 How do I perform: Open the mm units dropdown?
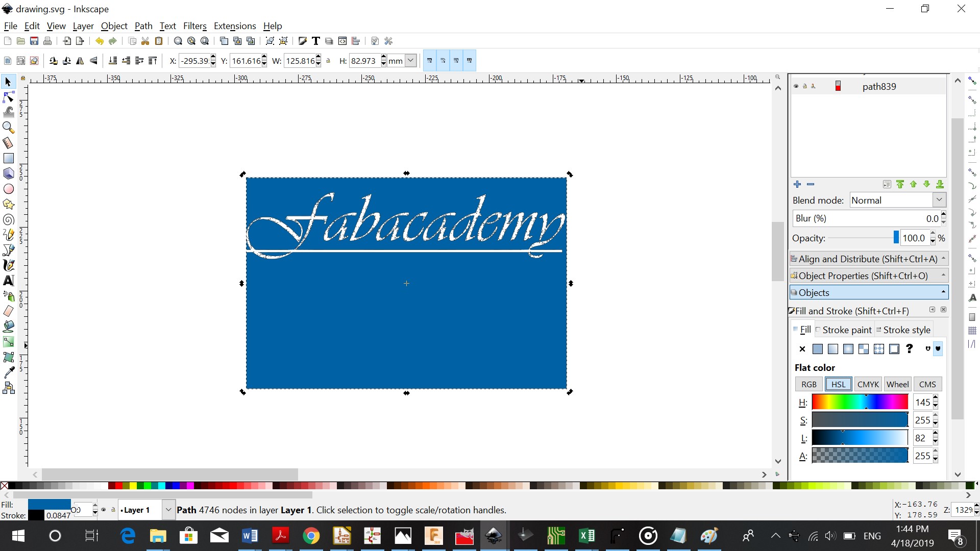click(411, 61)
